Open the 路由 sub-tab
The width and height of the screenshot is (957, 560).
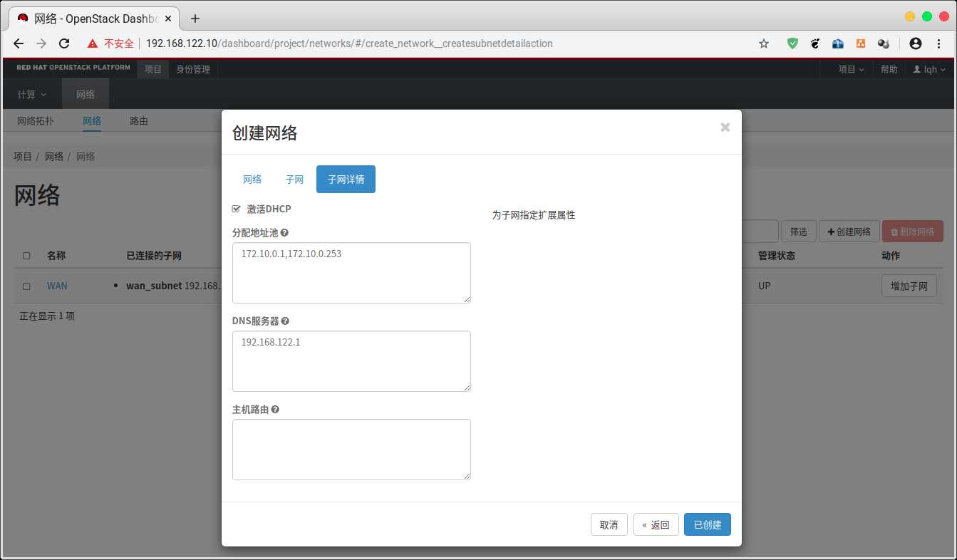[139, 121]
